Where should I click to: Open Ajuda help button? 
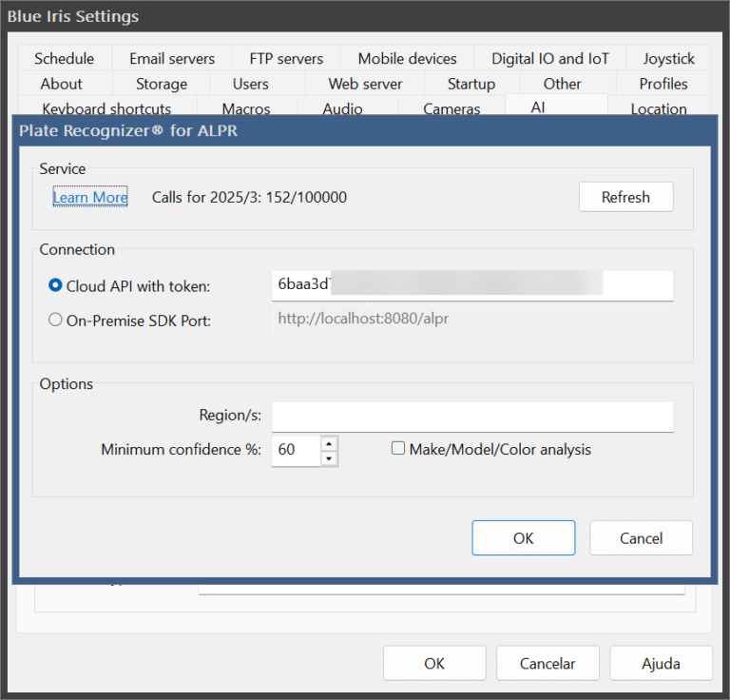pos(662,663)
